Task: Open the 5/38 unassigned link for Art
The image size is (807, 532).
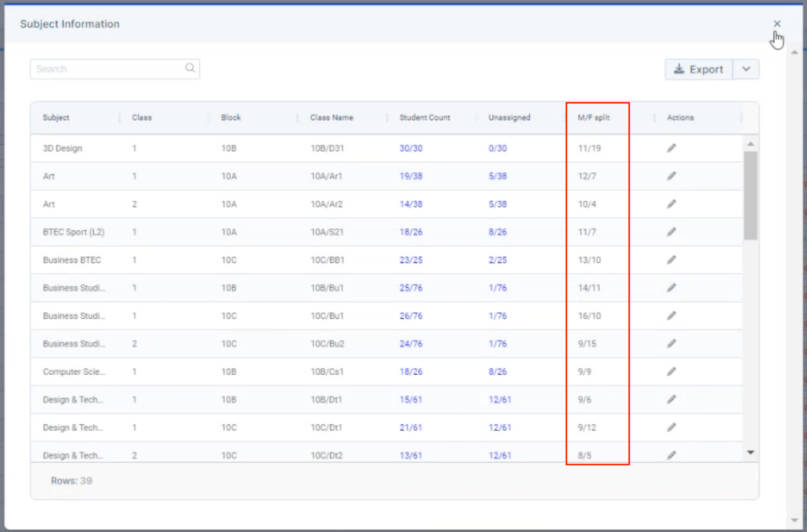Action: [498, 176]
